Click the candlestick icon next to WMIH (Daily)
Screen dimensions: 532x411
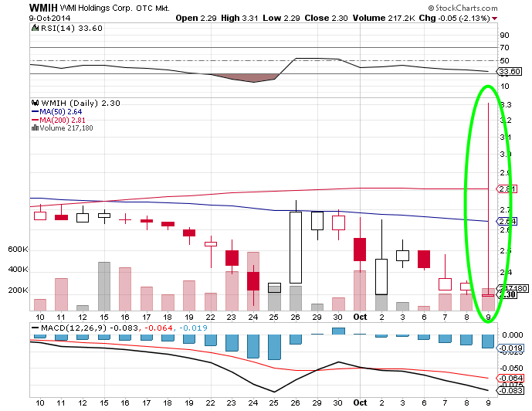pyautogui.click(x=35, y=103)
